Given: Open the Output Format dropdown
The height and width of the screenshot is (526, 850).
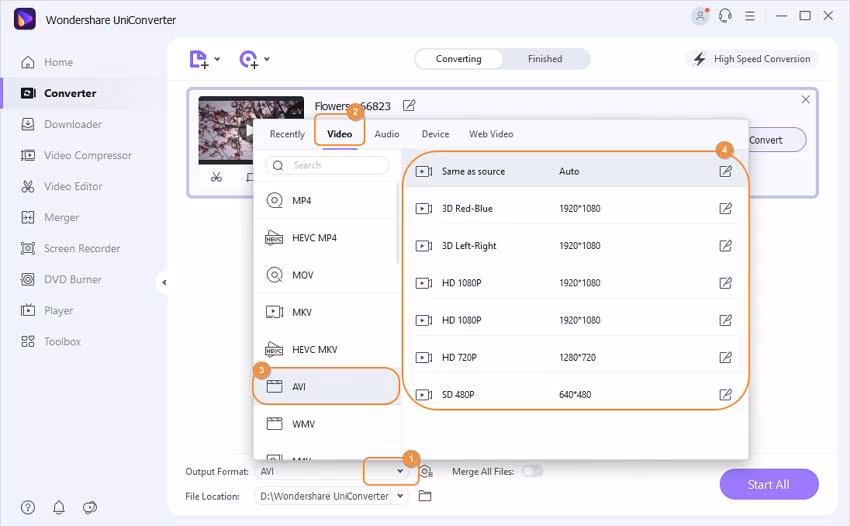Looking at the screenshot, I should click(400, 471).
